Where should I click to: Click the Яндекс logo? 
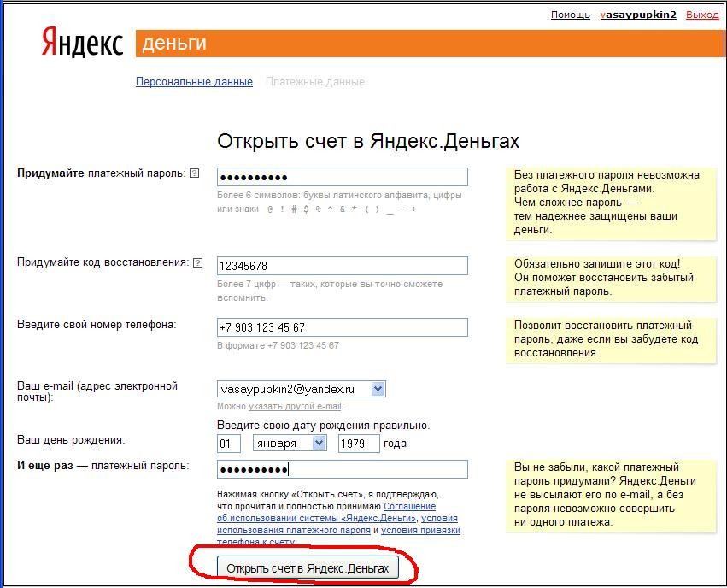coord(82,42)
